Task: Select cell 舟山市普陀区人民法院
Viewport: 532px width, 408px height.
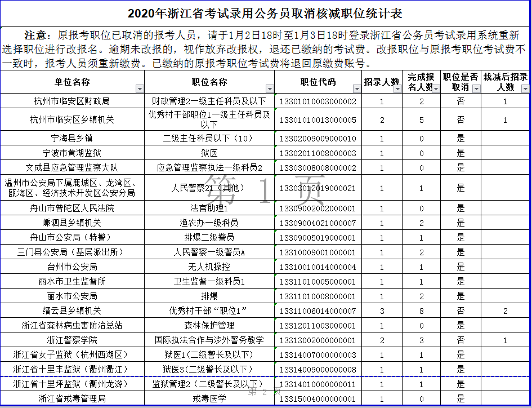Action: [x=72, y=208]
